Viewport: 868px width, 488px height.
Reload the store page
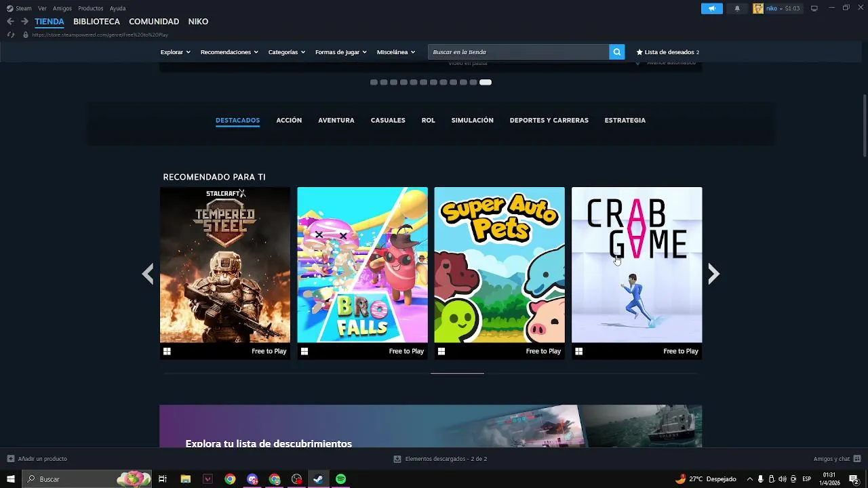[10, 35]
